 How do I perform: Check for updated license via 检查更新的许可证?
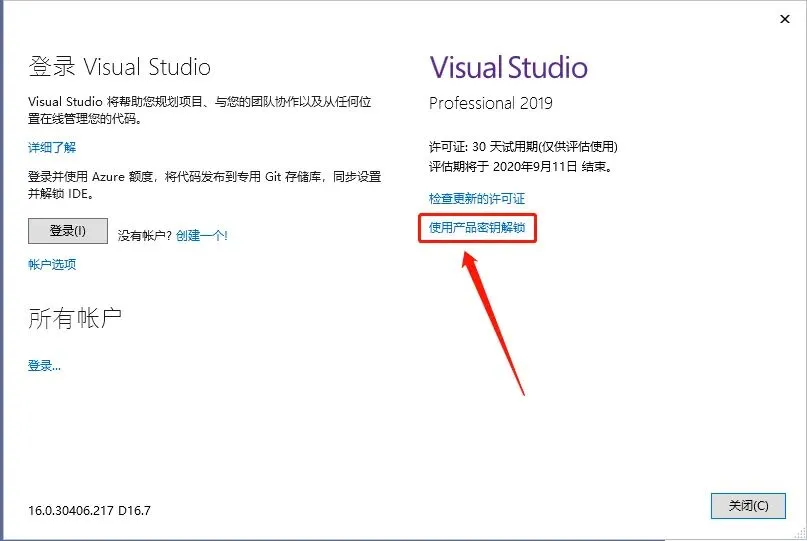coord(477,199)
